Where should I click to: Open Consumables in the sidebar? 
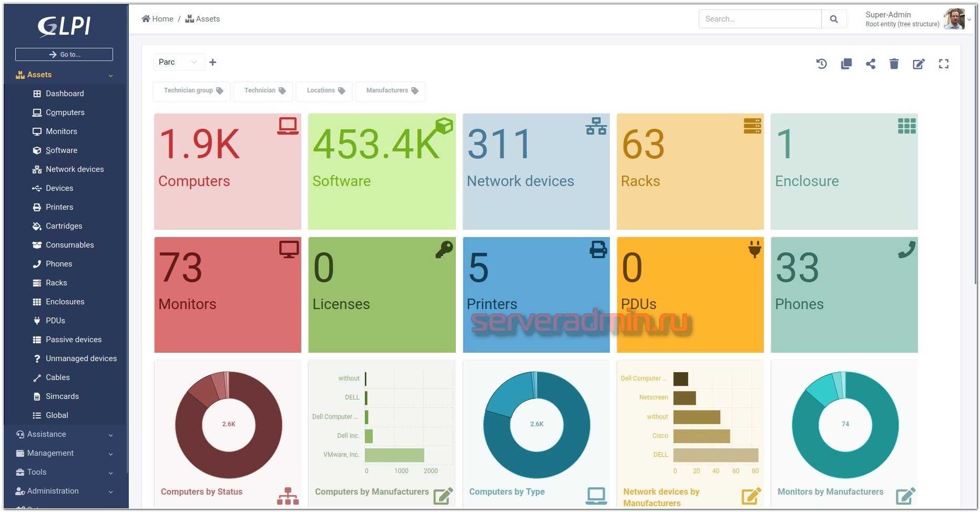(69, 245)
